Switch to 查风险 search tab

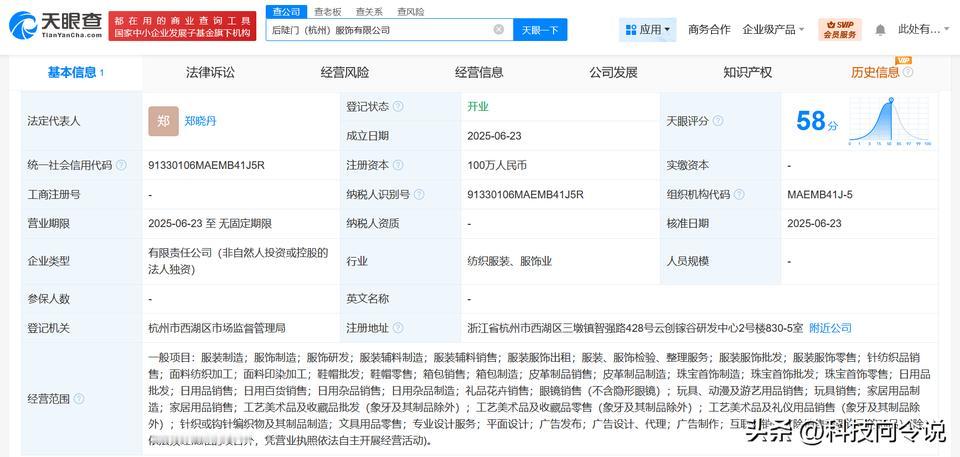tap(410, 11)
